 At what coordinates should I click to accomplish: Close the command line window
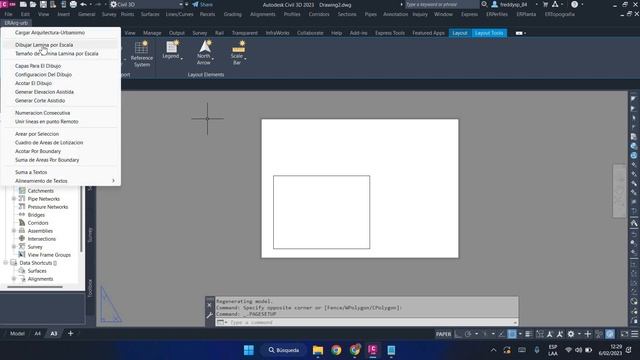[209, 305]
